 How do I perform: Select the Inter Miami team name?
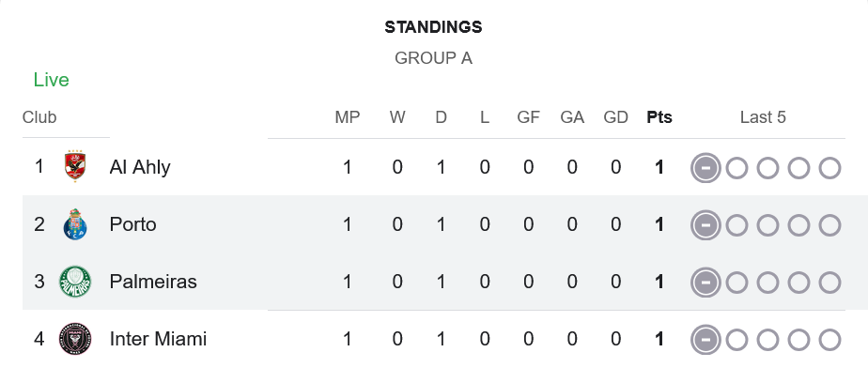(x=158, y=339)
